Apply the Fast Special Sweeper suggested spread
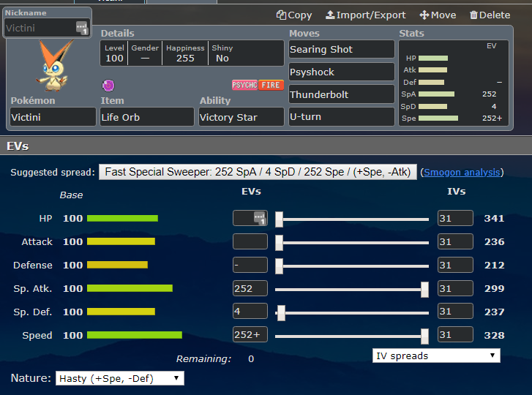The height and width of the screenshot is (395, 532). coord(258,172)
